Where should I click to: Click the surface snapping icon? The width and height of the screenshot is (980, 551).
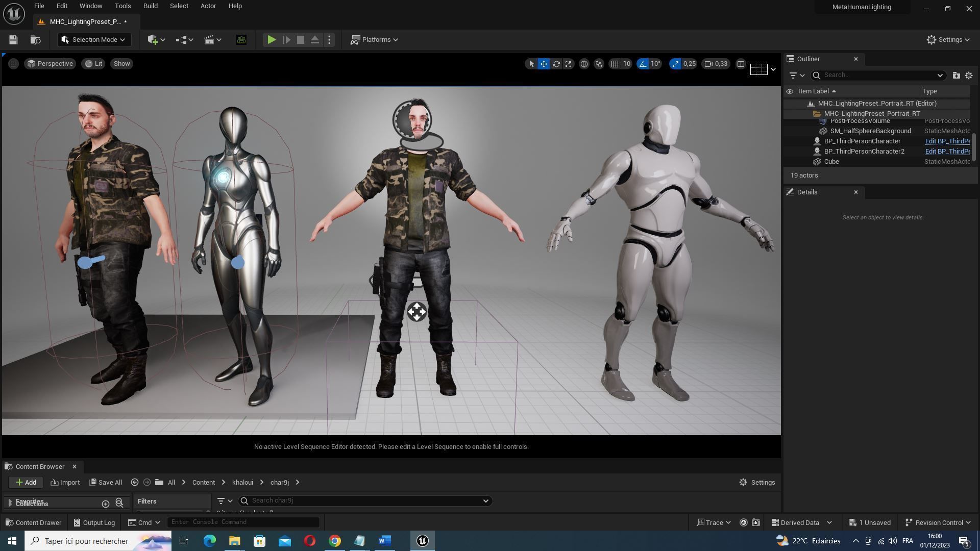(599, 64)
